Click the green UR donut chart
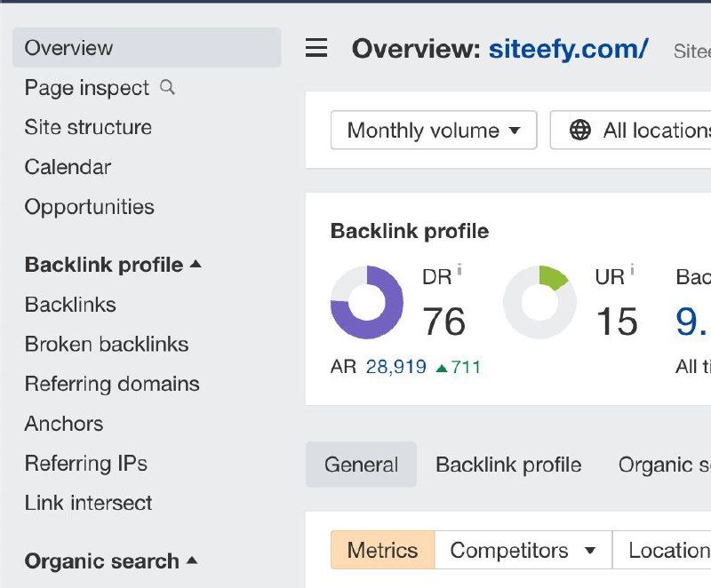Screen dimensions: 711x588 (539, 302)
